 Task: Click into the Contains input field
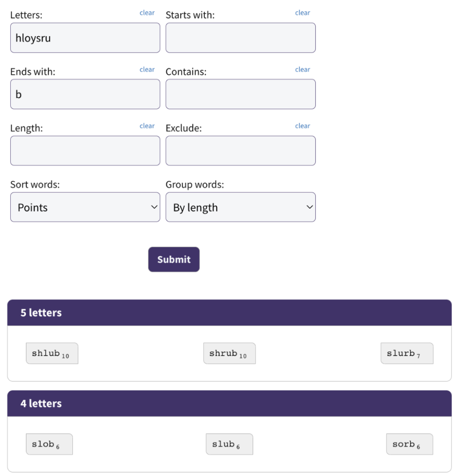pyautogui.click(x=241, y=94)
